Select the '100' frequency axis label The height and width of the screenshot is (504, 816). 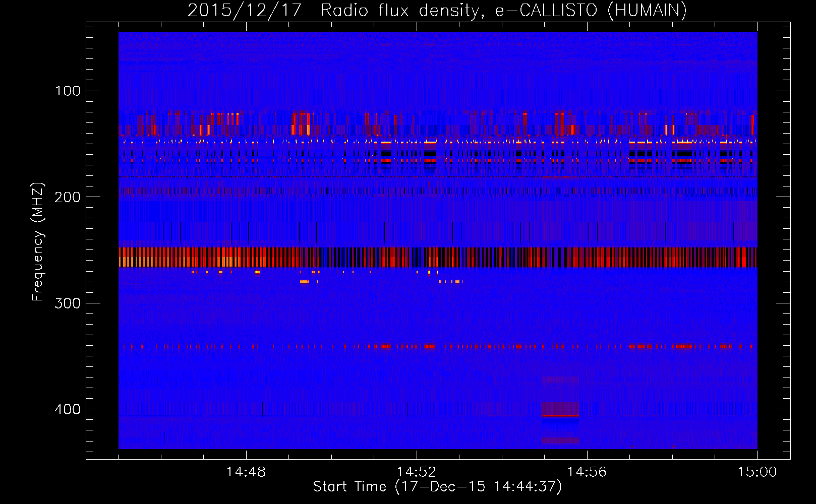pos(68,91)
